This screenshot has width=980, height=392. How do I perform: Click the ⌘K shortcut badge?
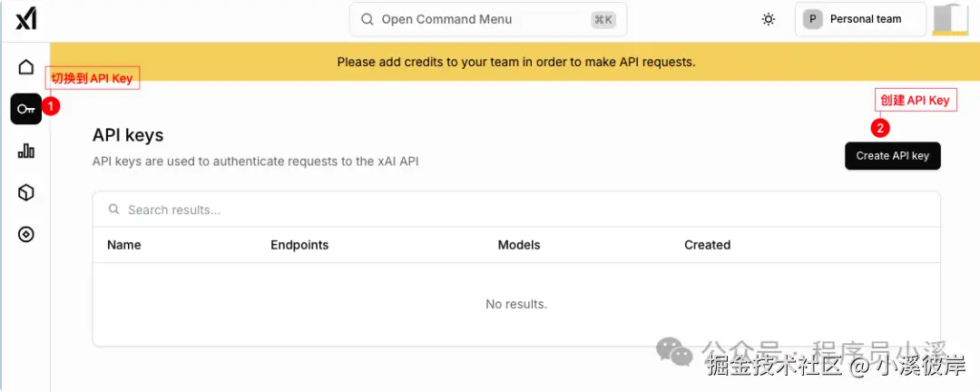point(603,19)
